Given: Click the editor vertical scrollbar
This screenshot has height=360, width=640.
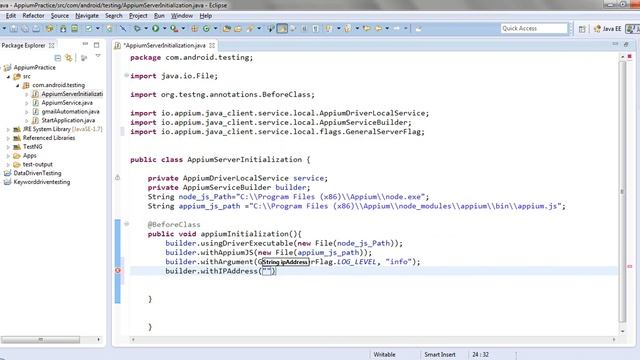Looking at the screenshot, I should [x=622, y=192].
